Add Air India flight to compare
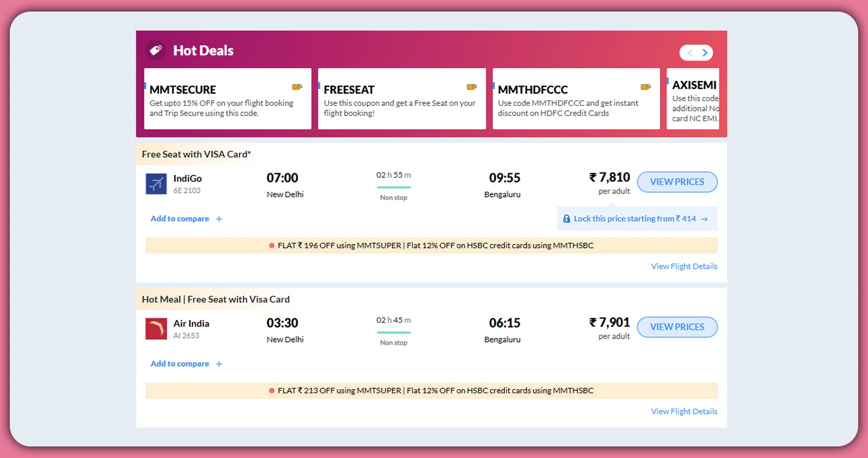Image resolution: width=868 pixels, height=458 pixels. coord(186,364)
